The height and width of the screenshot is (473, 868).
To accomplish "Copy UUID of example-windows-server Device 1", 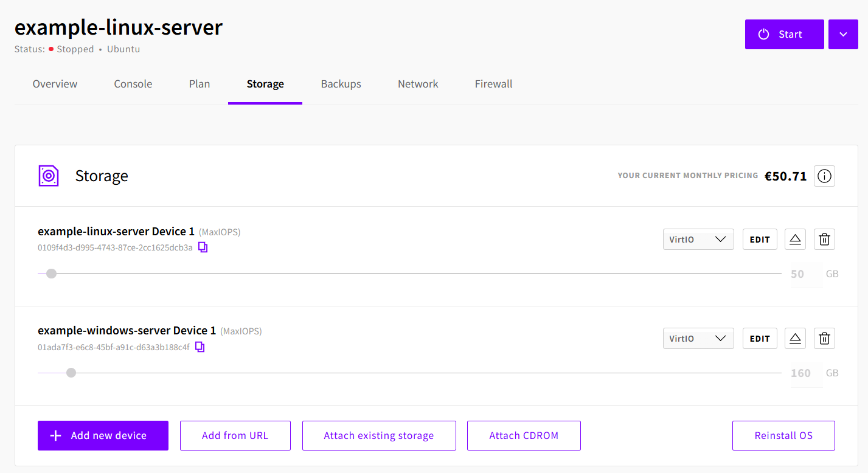I will [x=200, y=347].
